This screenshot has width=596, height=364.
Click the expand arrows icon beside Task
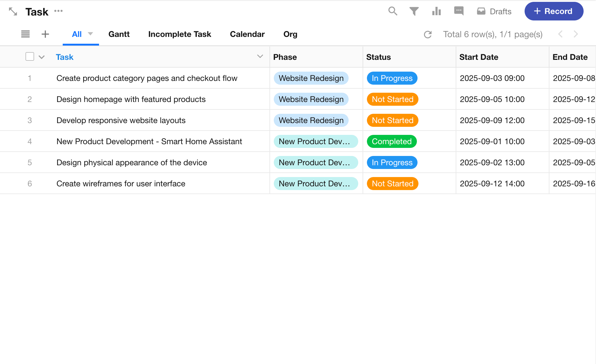(x=13, y=11)
